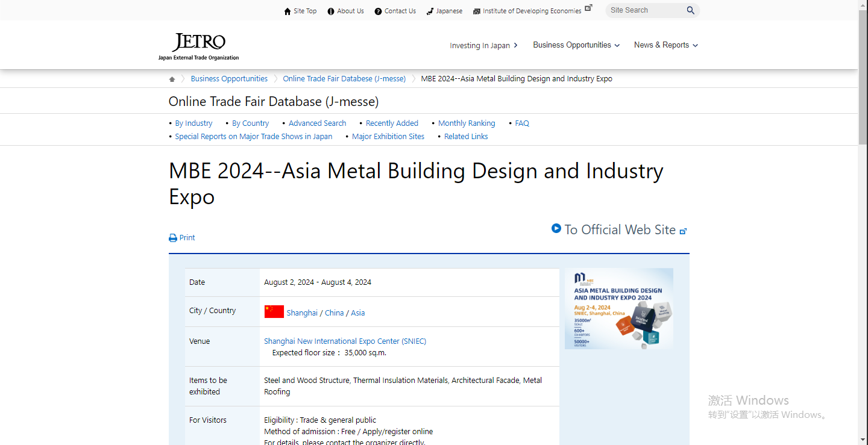The image size is (868, 445).
Task: Click the China country link
Action: coord(334,313)
